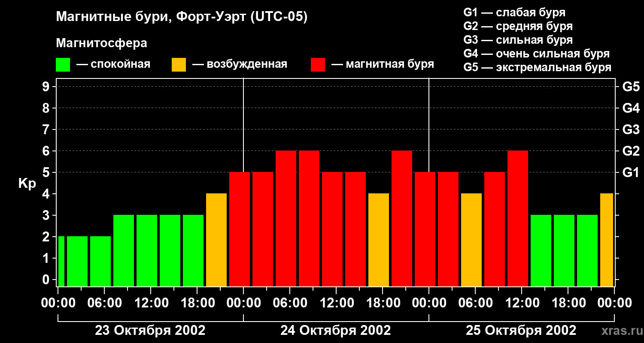
Task: Click the date label '24 Октября 2002'
Action: (336, 331)
